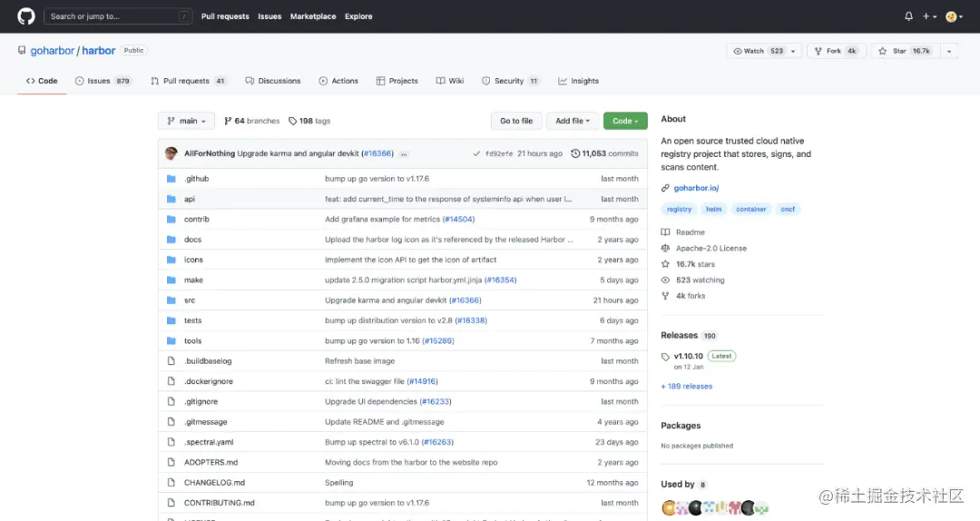Switch to the Security tab
Screen dimensions: 980x521
pos(510,81)
